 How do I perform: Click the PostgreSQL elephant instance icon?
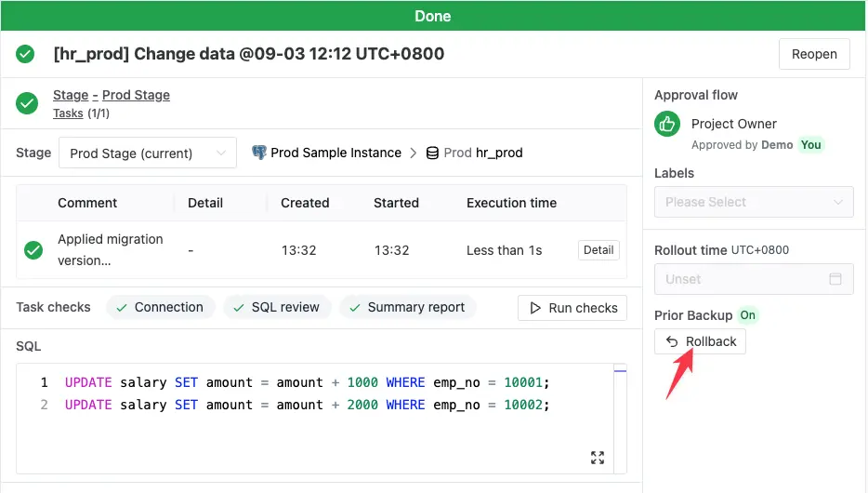259,153
